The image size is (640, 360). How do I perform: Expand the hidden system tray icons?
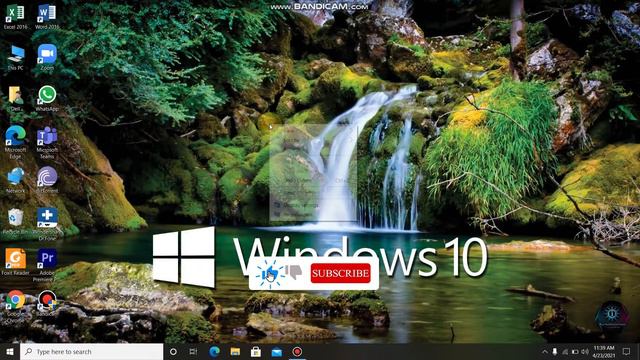[544, 351]
